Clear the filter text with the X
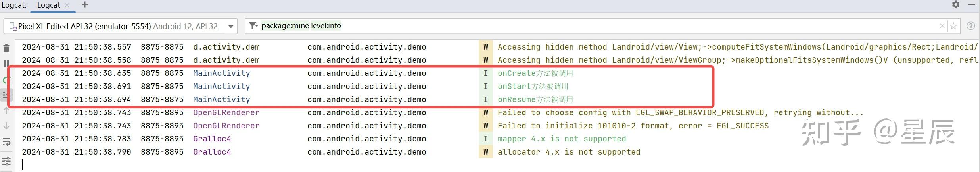Image resolution: width=980 pixels, height=172 pixels. pyautogui.click(x=942, y=26)
